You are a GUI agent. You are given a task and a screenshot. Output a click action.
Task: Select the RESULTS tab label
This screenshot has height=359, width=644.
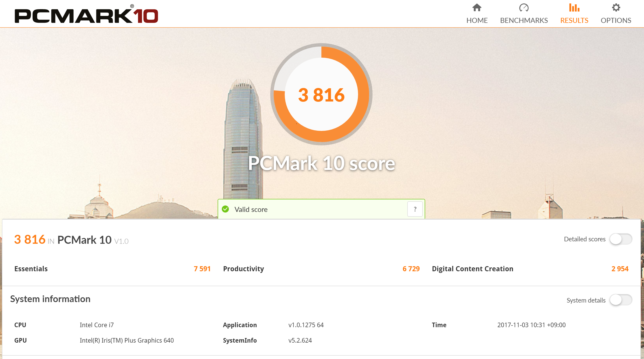click(x=574, y=20)
